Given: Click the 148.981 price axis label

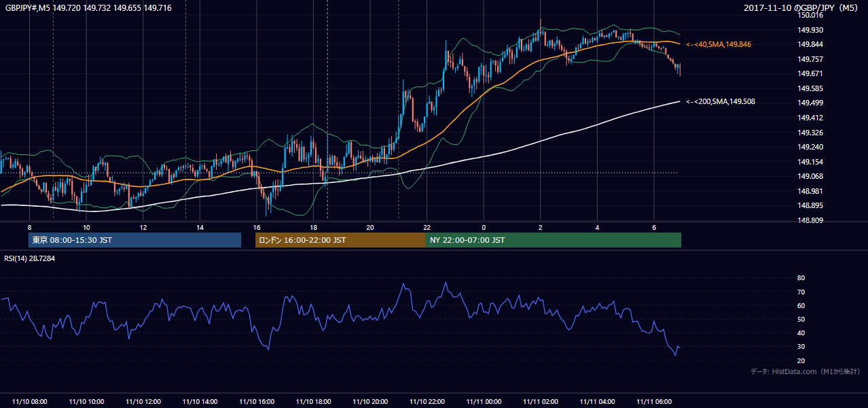Looking at the screenshot, I should (x=810, y=191).
